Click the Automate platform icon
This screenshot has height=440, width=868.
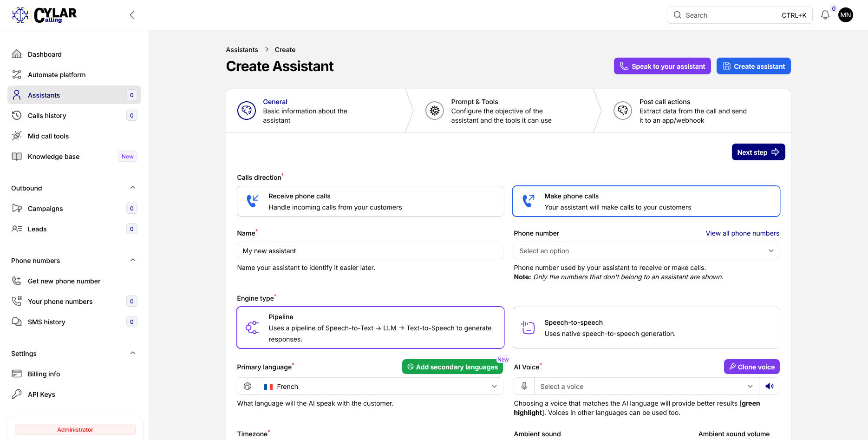coord(17,74)
